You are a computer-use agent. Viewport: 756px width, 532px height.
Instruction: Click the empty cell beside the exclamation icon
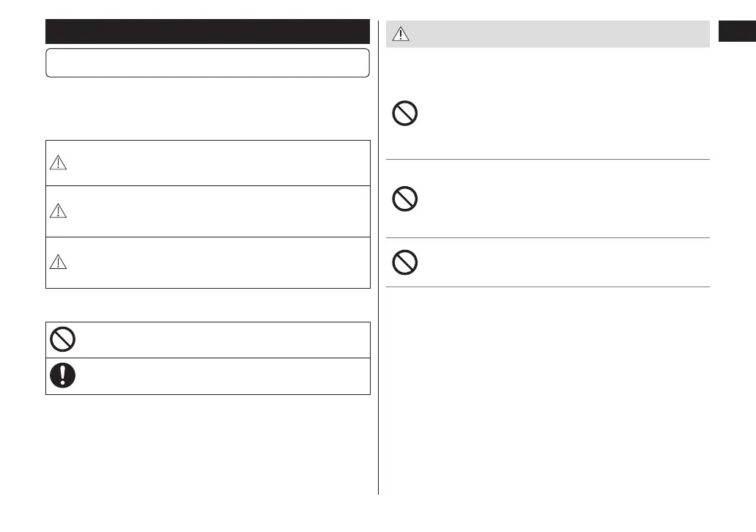coord(220,376)
